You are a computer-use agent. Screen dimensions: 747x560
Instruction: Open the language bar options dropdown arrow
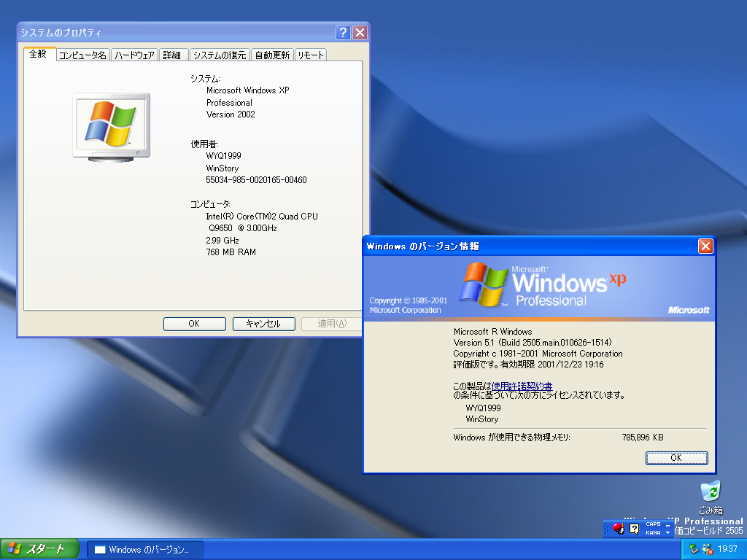click(x=667, y=533)
